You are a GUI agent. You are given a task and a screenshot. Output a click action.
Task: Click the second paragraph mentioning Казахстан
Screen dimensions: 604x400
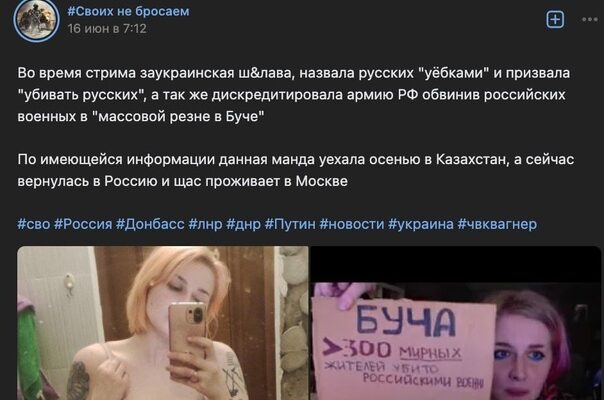point(295,170)
